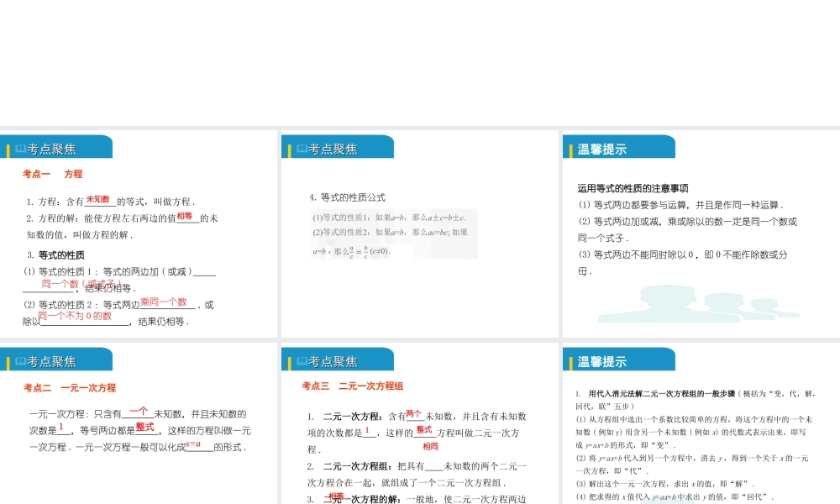Click the 温馨提示 header on the 运用等式的性质 slide
Image resolution: width=840 pixels, height=504 pixels.
(x=601, y=150)
